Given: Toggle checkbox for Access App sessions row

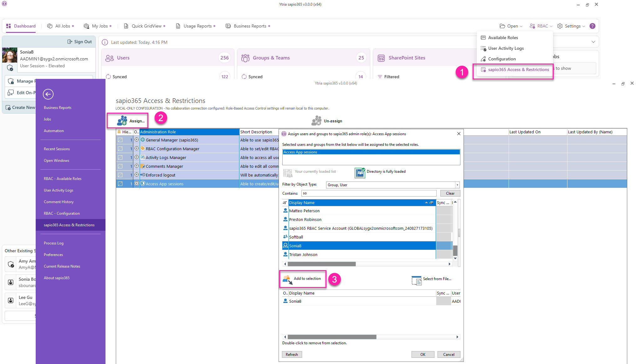Looking at the screenshot, I should [x=120, y=184].
